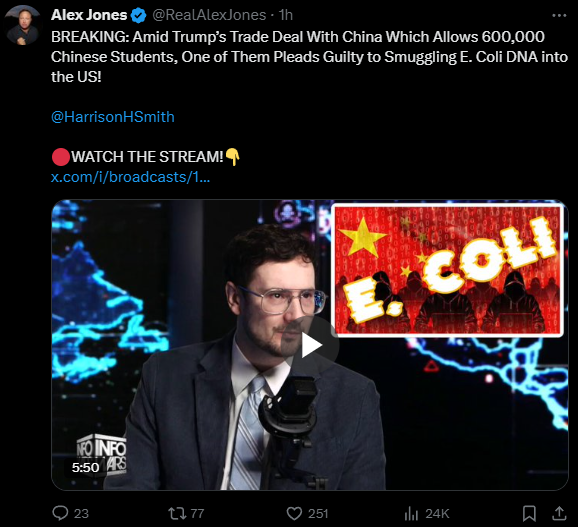Click the repost arrows icon
578x527 pixels.
pos(177,513)
